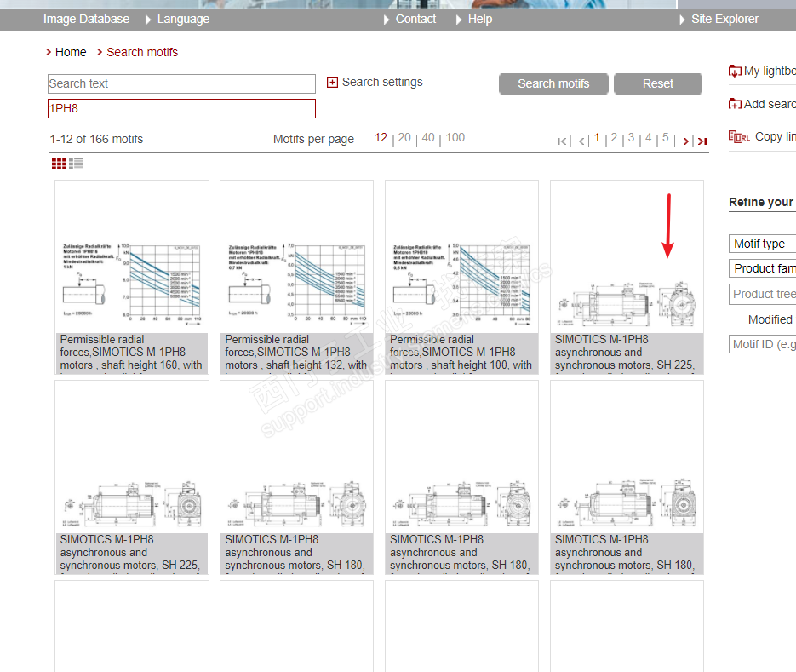Click '1-12 of 166 motifs' text
Viewport: 796px width, 672px height.
[96, 139]
